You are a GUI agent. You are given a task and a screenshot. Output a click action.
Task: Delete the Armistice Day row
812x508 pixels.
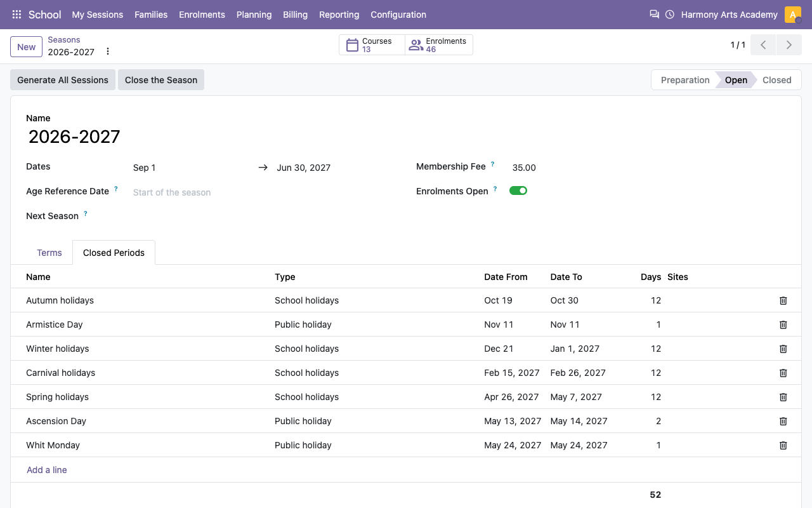[x=783, y=324]
